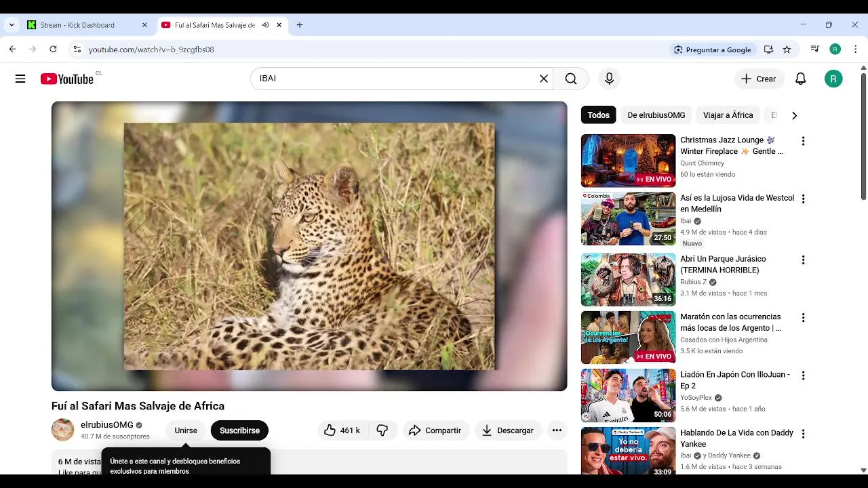
Task: Open the YouTube hamburger guide menu
Action: pyautogui.click(x=20, y=79)
